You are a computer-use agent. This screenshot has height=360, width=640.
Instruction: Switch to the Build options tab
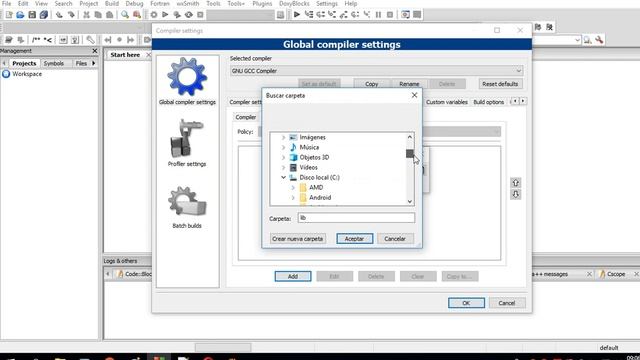[x=489, y=102]
